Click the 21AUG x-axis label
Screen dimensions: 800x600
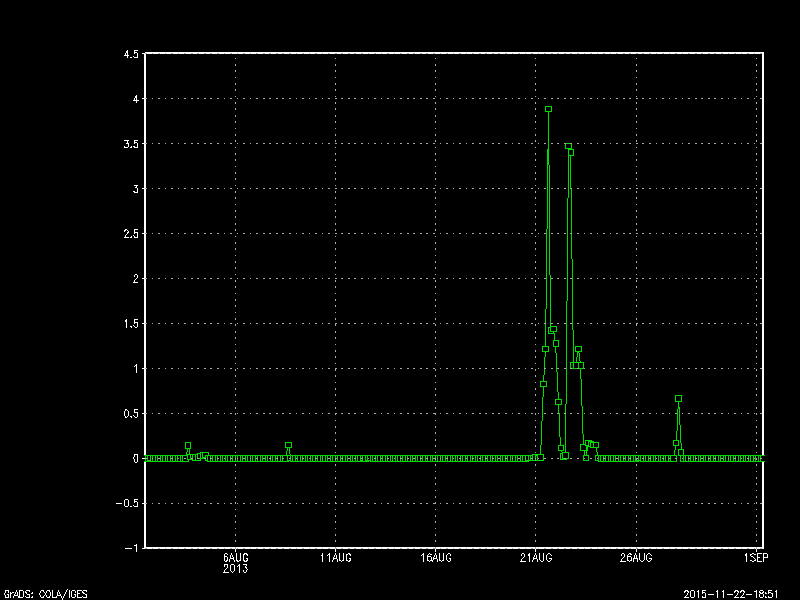tap(536, 558)
